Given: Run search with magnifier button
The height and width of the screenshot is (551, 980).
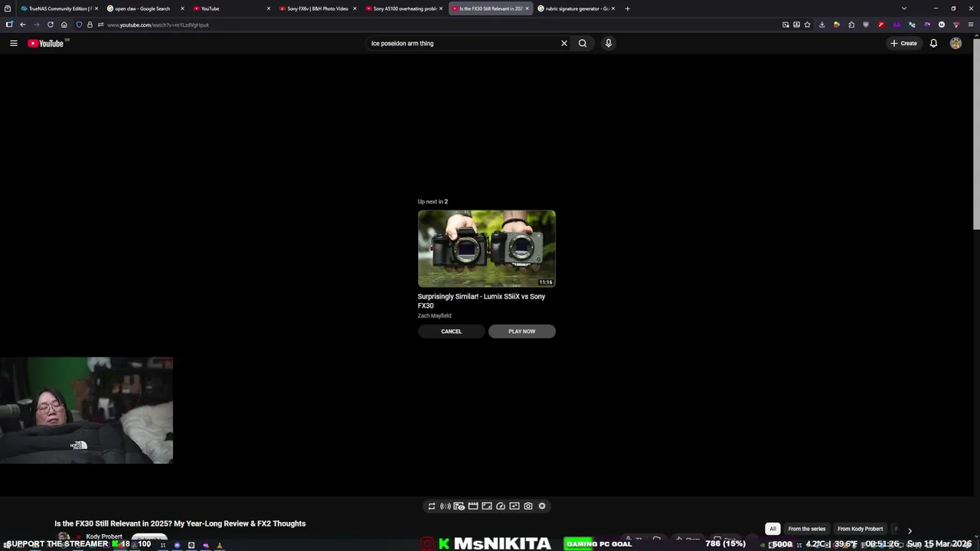Looking at the screenshot, I should (x=583, y=44).
